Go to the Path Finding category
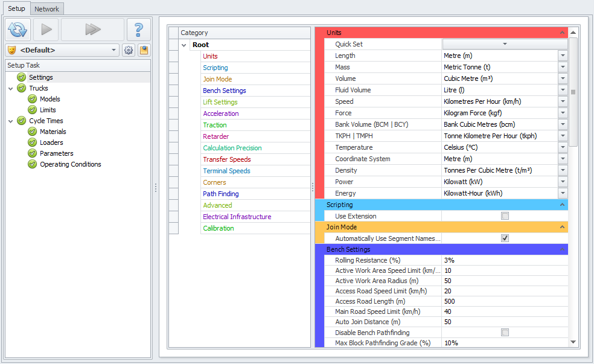Screen dimensions: 594x364 coord(220,194)
